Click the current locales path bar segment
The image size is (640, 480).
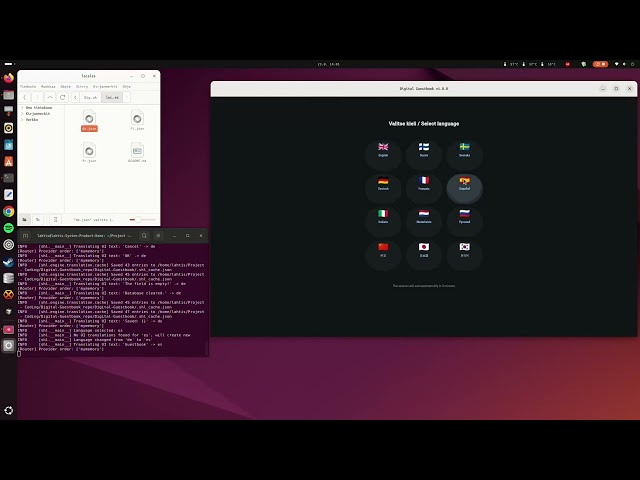(112, 97)
